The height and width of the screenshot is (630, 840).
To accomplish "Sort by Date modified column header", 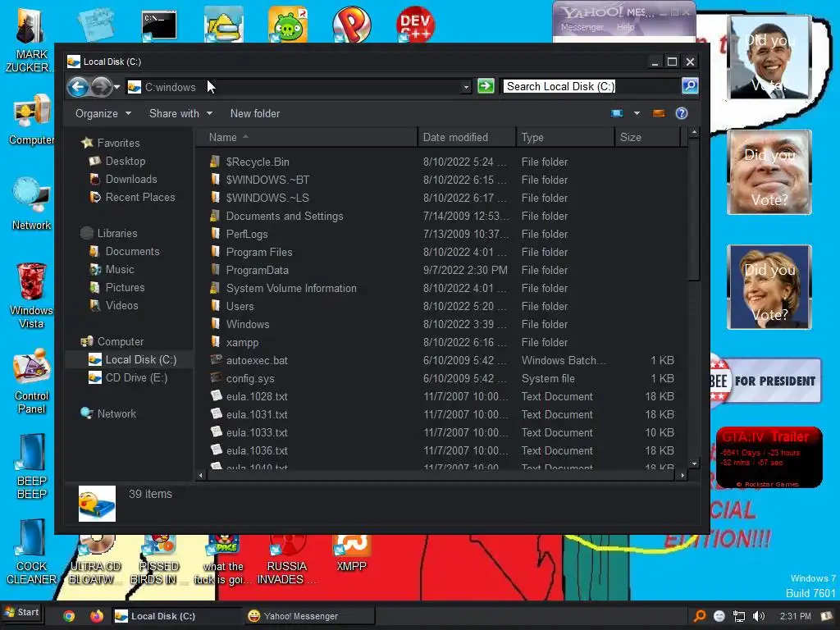I will coord(467,137).
